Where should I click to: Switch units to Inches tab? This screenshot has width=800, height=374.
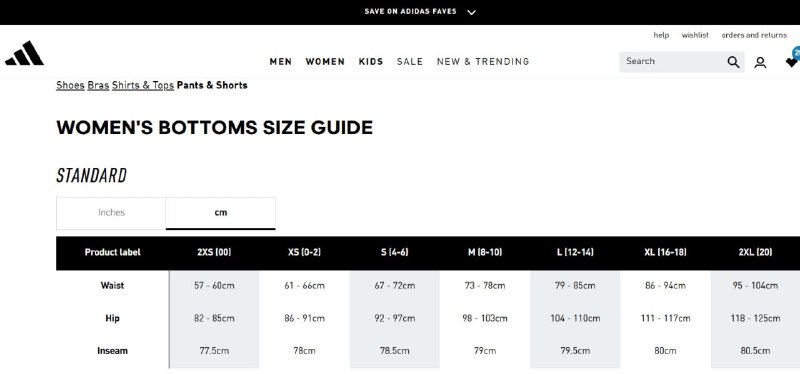[x=111, y=213]
